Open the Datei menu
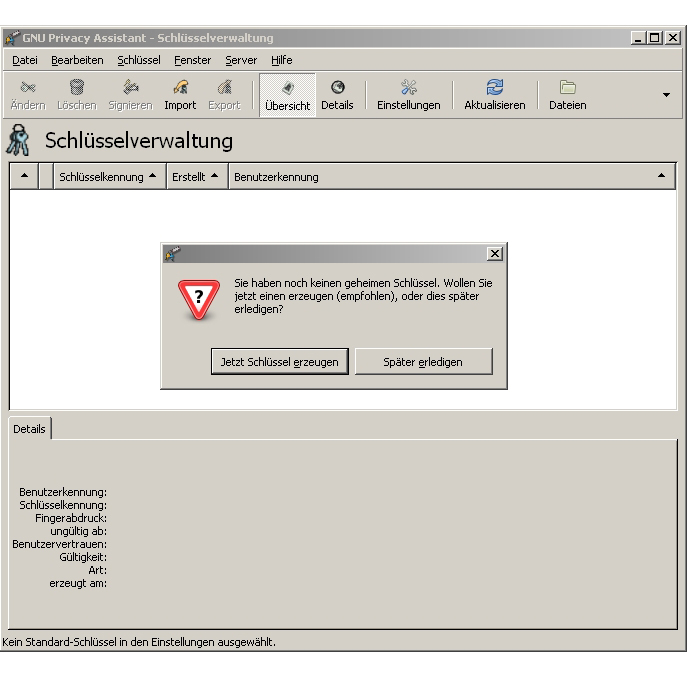The image size is (687, 677). (x=25, y=60)
